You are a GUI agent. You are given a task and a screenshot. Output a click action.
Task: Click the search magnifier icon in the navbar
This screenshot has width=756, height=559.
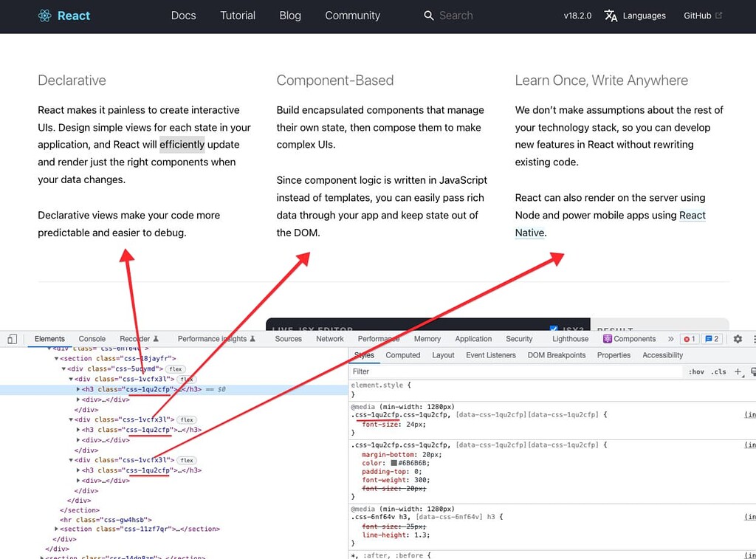428,16
